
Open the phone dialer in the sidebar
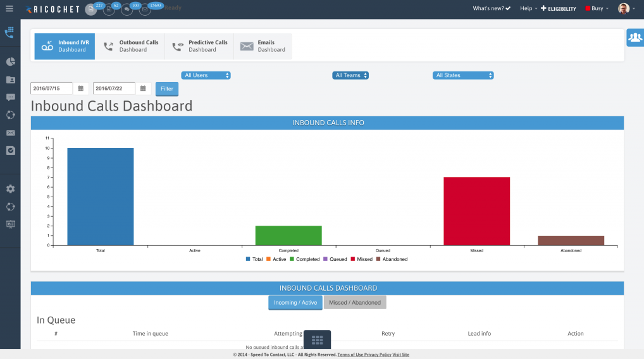tap(10, 32)
